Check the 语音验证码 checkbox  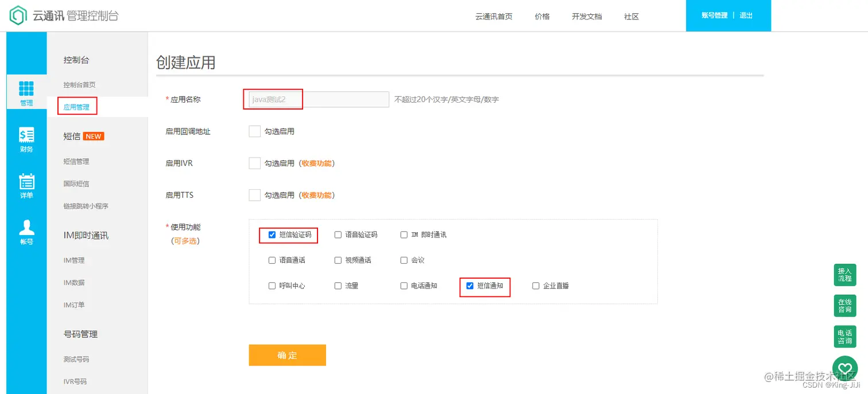tap(338, 235)
